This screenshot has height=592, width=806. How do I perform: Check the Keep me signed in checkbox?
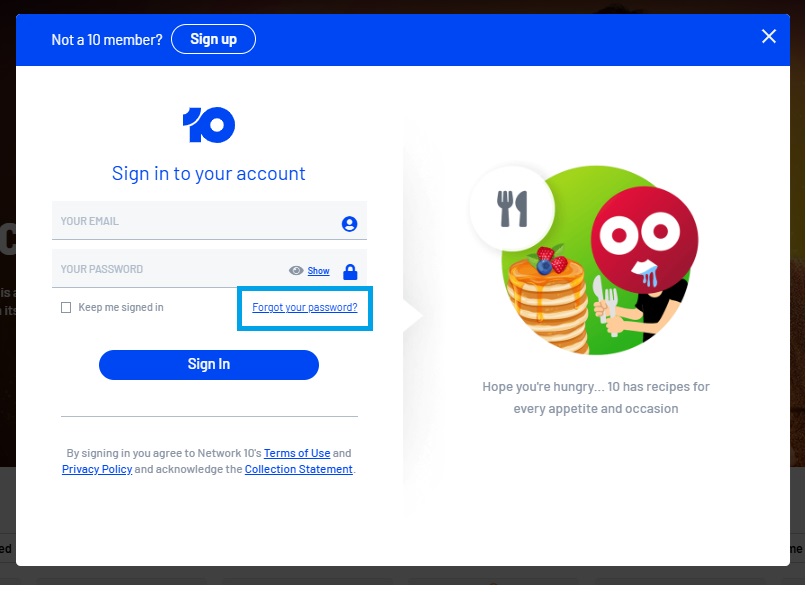tap(66, 307)
